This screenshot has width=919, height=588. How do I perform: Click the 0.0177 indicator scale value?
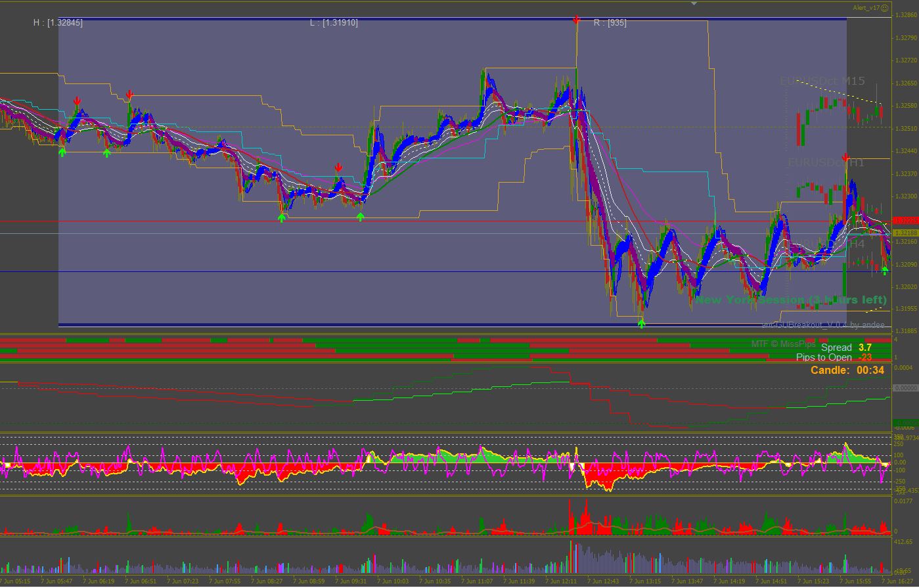pos(903,501)
